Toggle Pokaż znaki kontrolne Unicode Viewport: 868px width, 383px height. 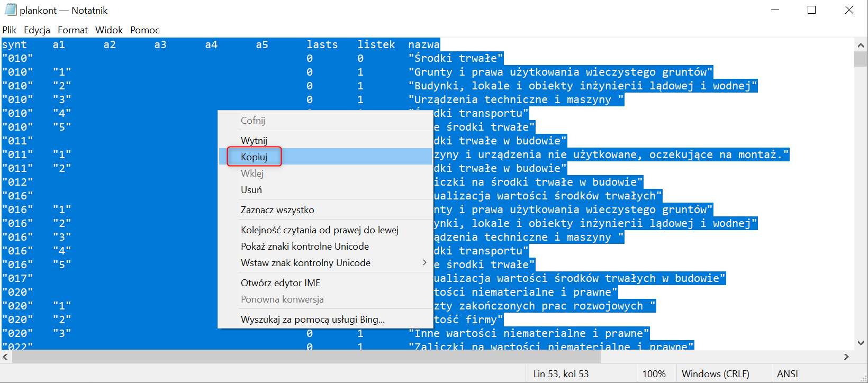304,247
